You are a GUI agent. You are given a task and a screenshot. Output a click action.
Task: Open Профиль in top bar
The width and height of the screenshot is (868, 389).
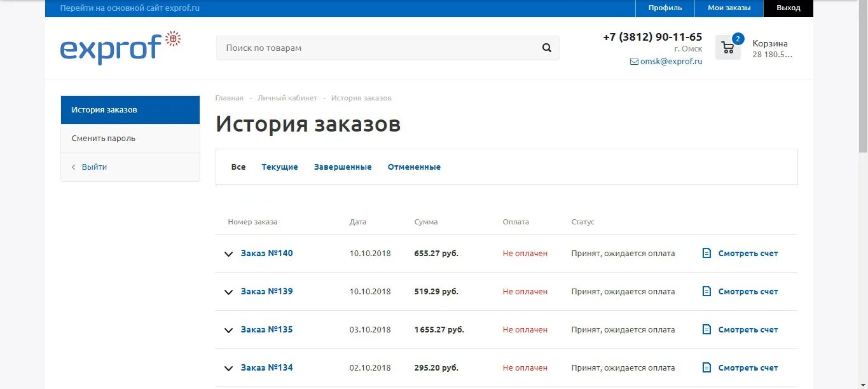[665, 8]
